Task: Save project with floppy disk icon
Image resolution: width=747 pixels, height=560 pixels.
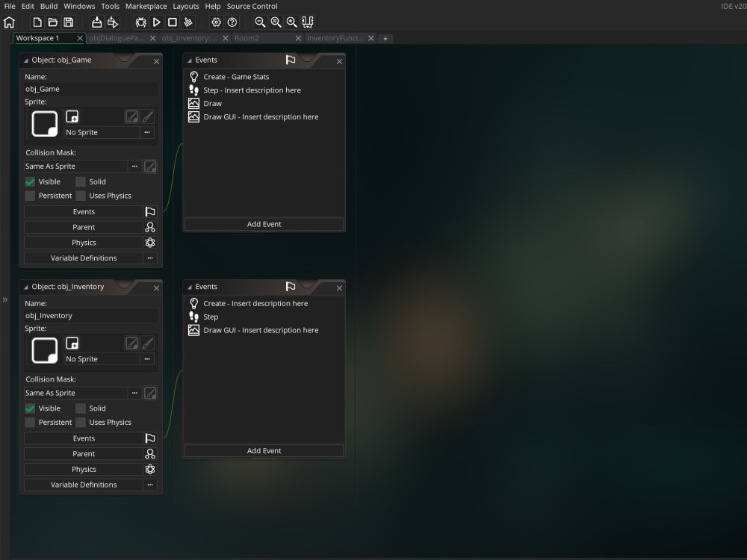Action: (69, 22)
